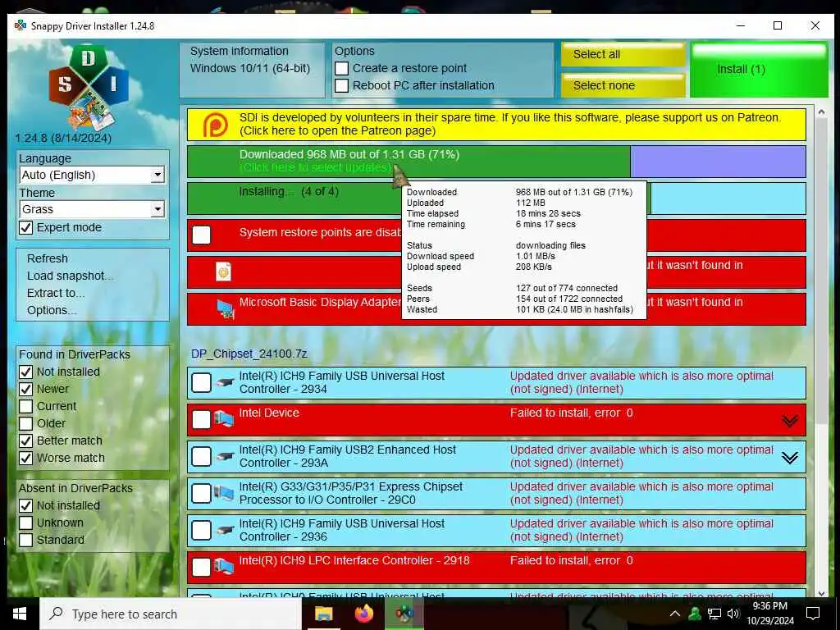Expand the USB2 Controller 293A row chevron
Image resolution: width=840 pixels, height=630 pixels.
coord(790,458)
